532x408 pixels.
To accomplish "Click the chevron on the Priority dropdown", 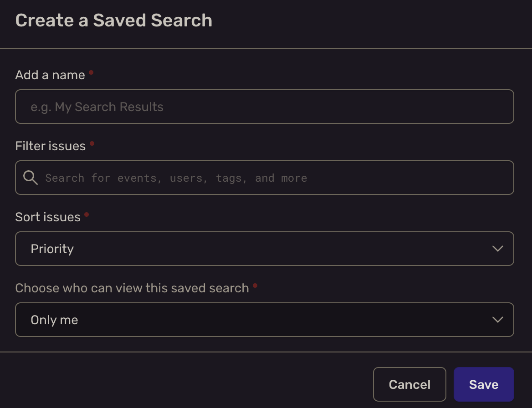I will click(x=498, y=249).
